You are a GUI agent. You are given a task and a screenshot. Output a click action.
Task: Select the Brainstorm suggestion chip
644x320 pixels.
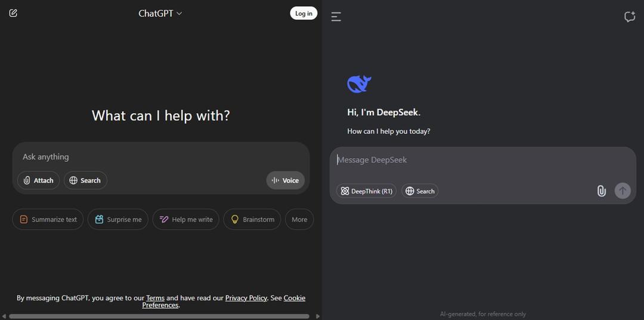click(252, 219)
